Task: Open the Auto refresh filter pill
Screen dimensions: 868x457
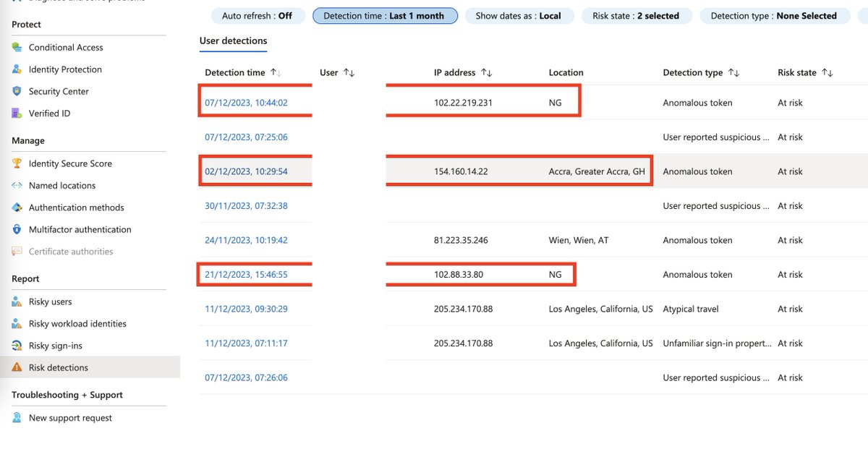Action: (257, 16)
